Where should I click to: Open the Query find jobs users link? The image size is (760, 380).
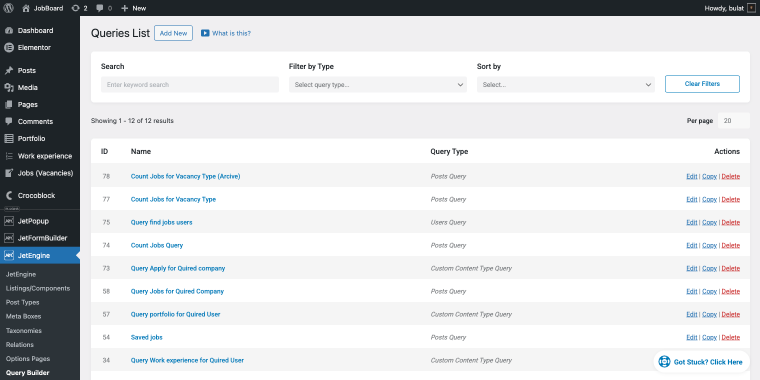(161, 222)
